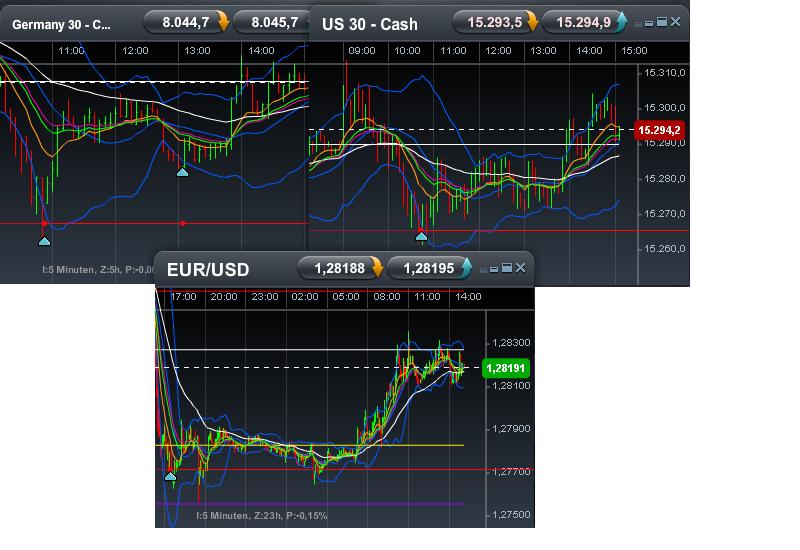Set EUR/USD chart to medium window size
800x550 pixels.
(x=494, y=269)
